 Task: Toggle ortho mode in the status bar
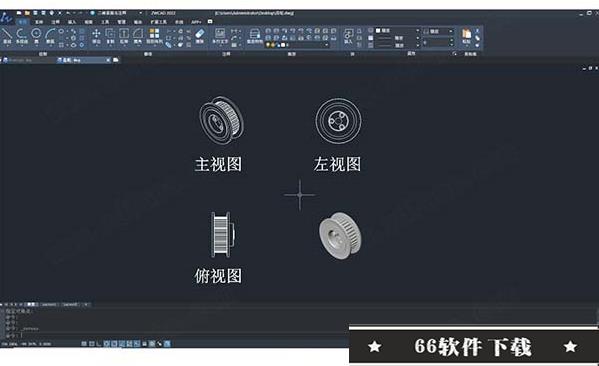(99, 344)
